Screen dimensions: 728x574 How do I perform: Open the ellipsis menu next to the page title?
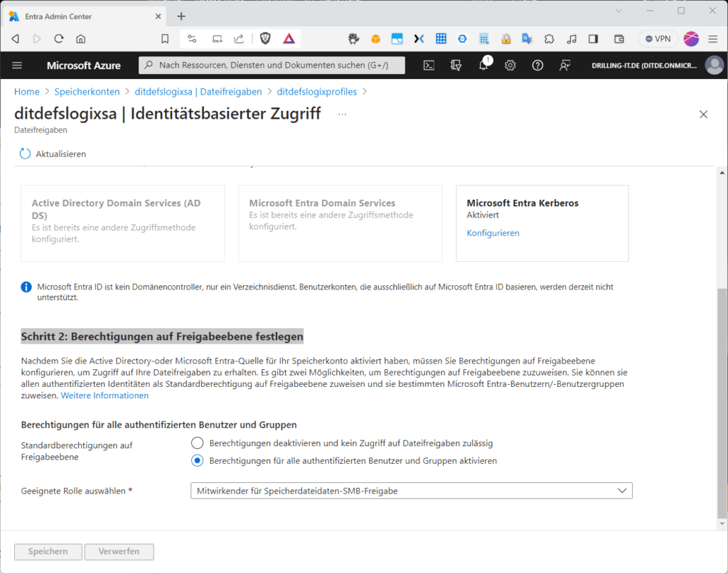click(342, 115)
